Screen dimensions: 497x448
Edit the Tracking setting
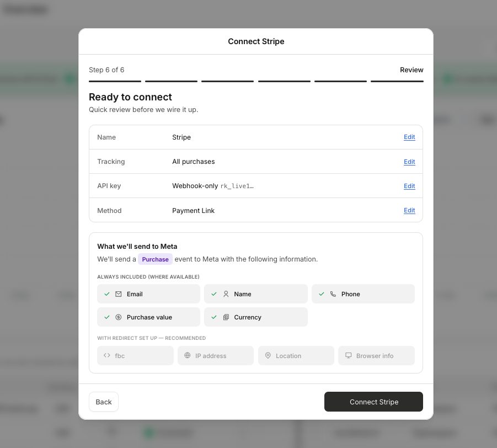coord(409,162)
